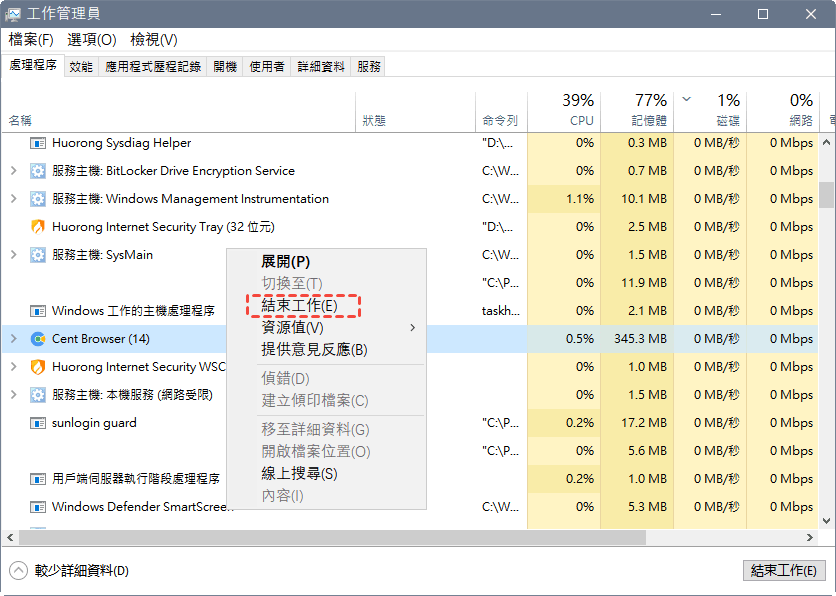The height and width of the screenshot is (596, 836).
Task: Click the vertical scrollbar thumb
Action: 826,195
